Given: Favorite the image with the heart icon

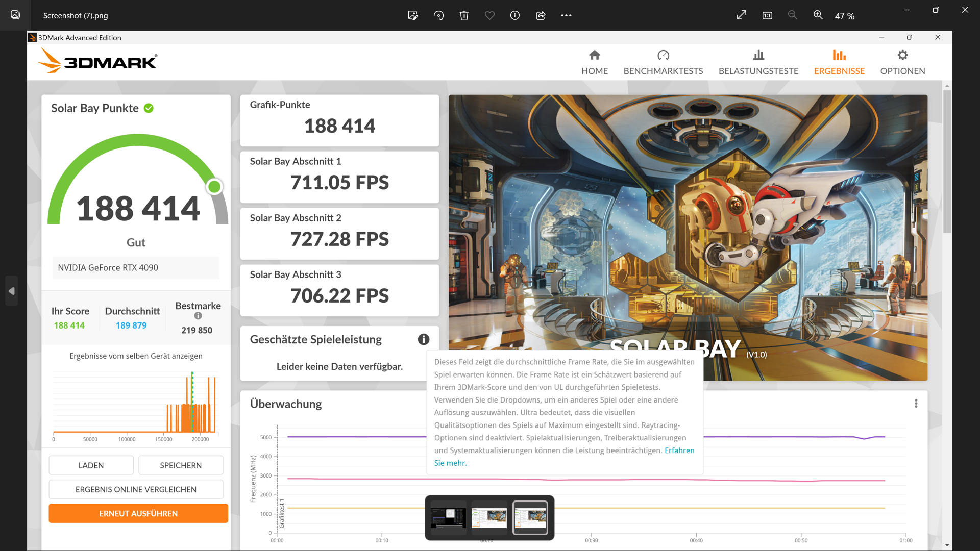Looking at the screenshot, I should (489, 15).
